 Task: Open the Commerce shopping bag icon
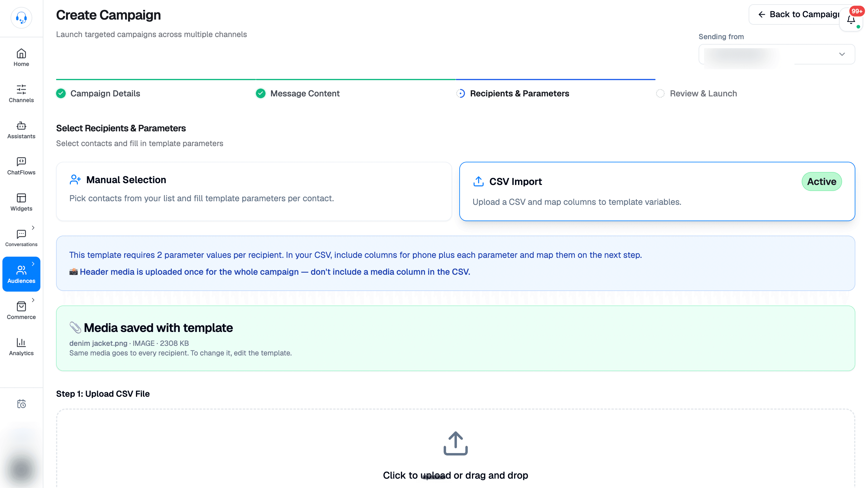(21, 306)
